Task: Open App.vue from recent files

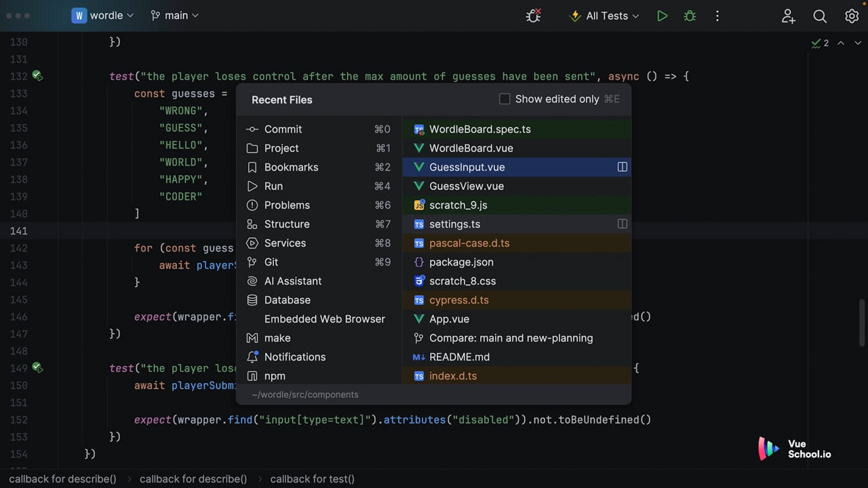Action: pyautogui.click(x=517, y=319)
